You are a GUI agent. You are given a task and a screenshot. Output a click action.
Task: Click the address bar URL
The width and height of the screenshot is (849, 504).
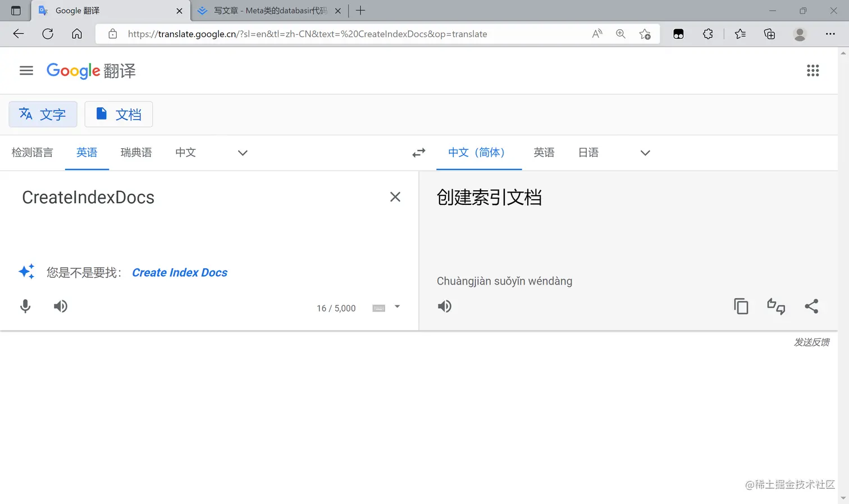pos(307,34)
